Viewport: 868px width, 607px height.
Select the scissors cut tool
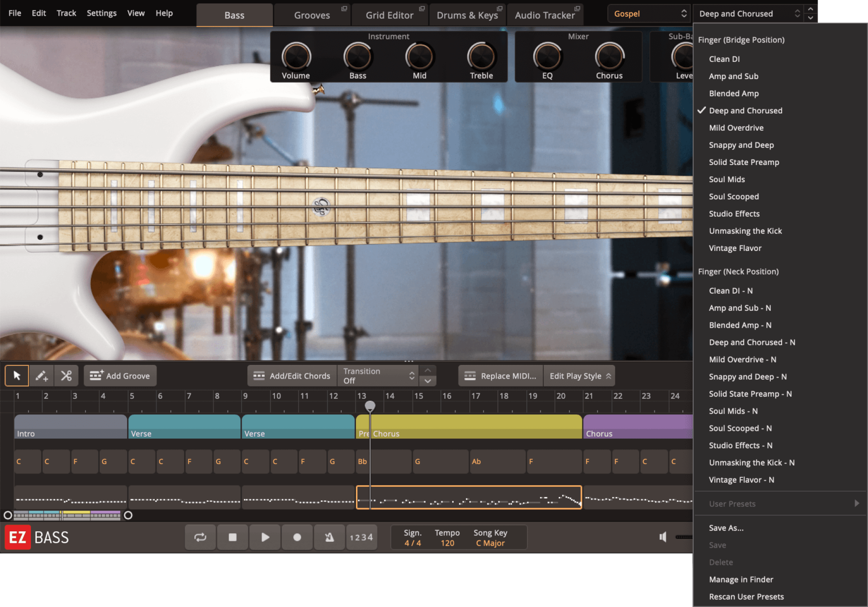pyautogui.click(x=66, y=375)
